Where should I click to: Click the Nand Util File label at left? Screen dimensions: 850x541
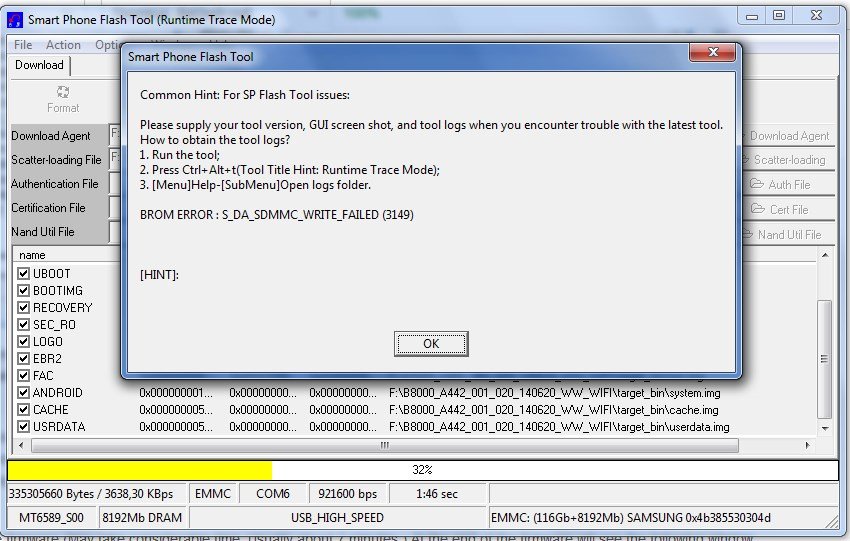42,231
